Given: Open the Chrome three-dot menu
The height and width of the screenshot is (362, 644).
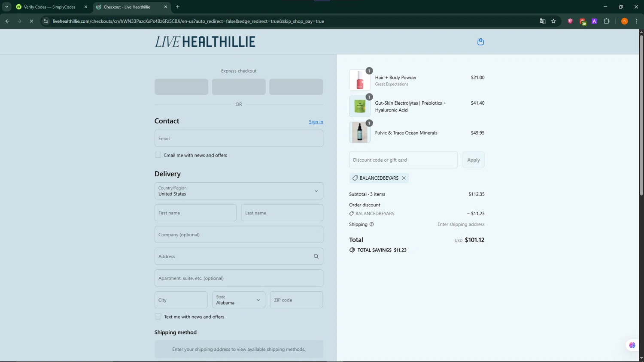Looking at the screenshot, I should click(636, 21).
